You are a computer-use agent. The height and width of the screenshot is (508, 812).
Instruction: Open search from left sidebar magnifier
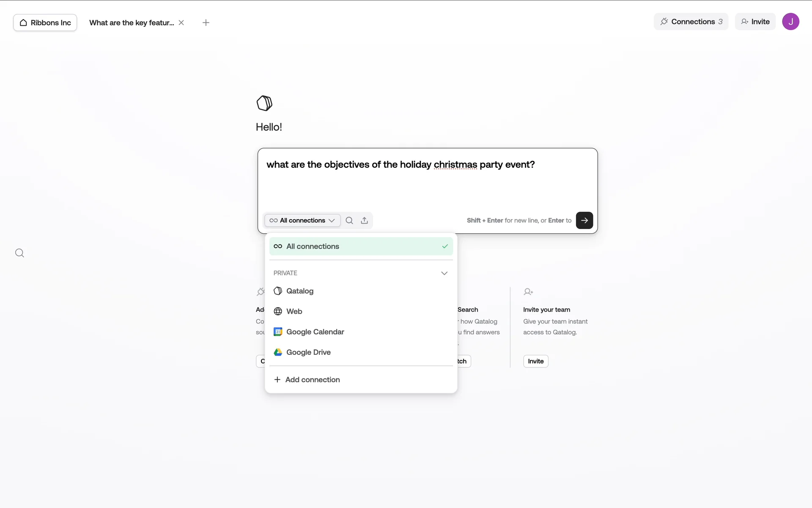coord(19,253)
